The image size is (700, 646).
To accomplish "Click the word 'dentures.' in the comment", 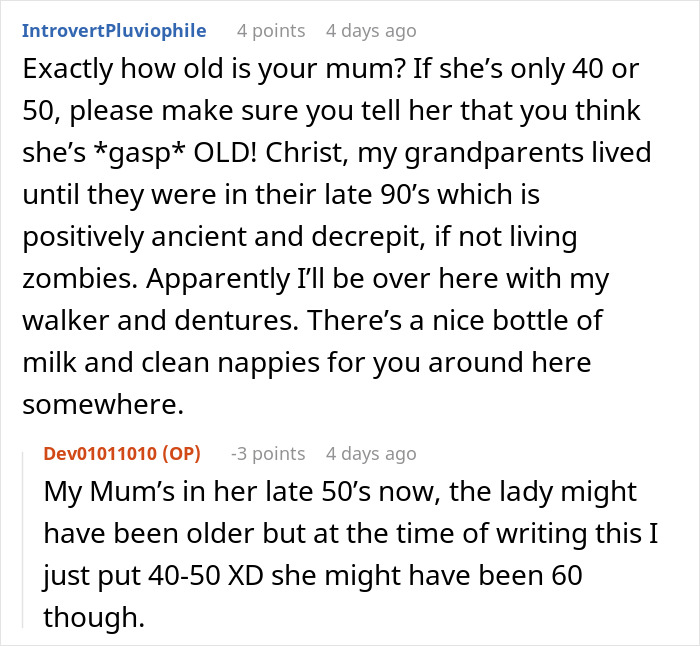I will coord(236,320).
